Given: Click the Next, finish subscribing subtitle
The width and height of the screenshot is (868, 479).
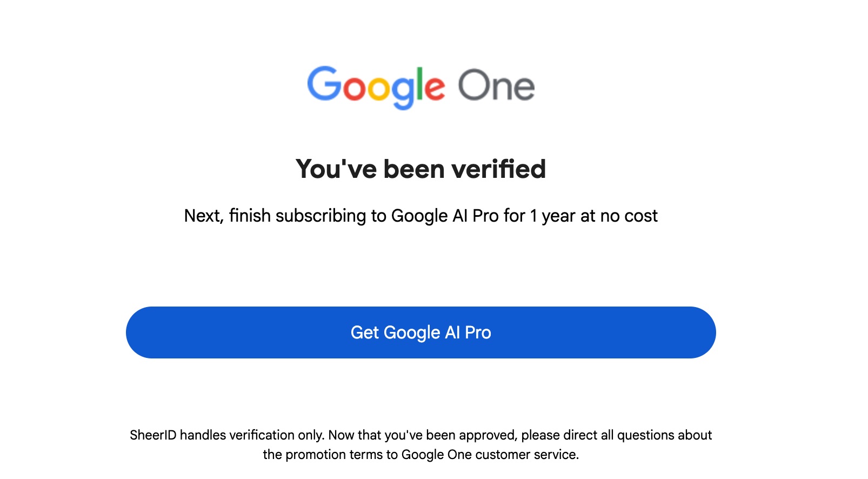Looking at the screenshot, I should pos(421,216).
